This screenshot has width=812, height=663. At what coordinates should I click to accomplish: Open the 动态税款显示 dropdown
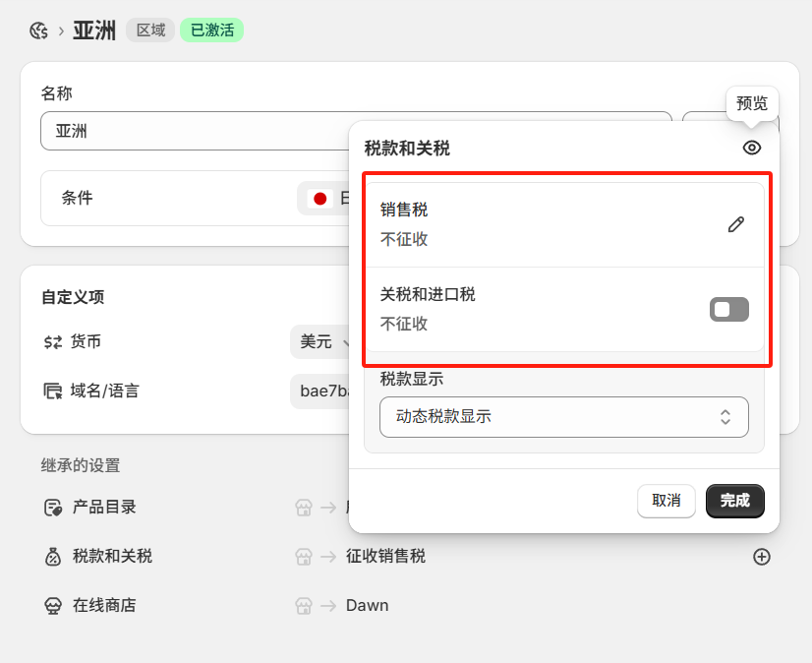(565, 417)
